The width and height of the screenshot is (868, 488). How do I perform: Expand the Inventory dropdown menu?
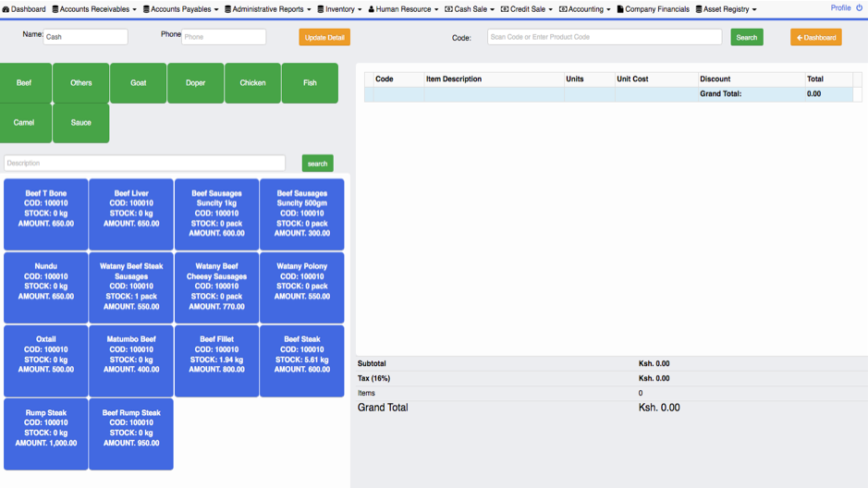tap(339, 9)
